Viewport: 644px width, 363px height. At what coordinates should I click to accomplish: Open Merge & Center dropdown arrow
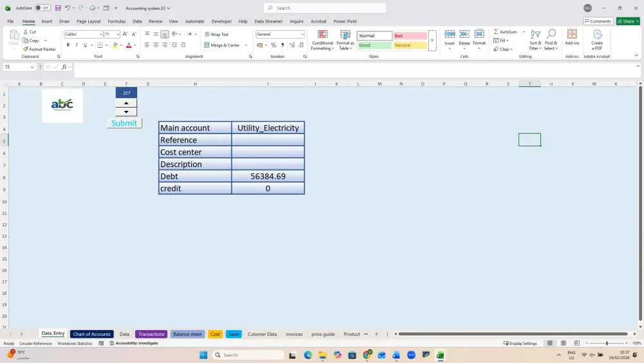[x=246, y=45]
